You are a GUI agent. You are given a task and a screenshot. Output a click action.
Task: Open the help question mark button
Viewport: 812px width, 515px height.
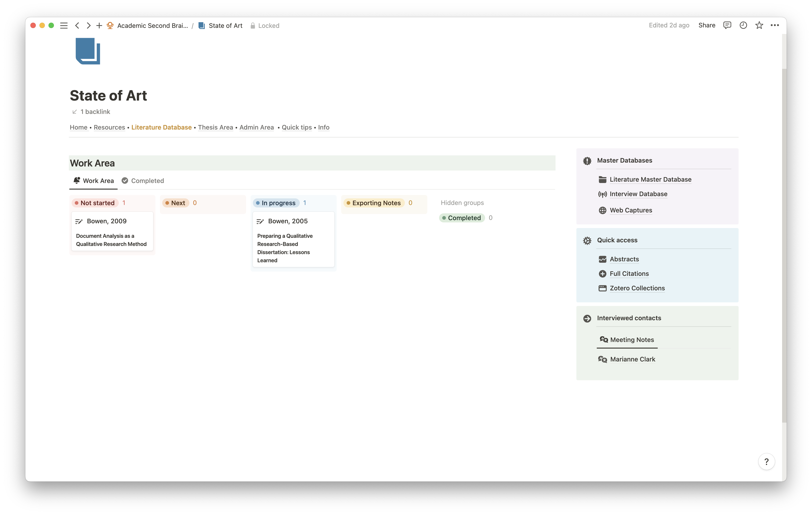(x=766, y=461)
